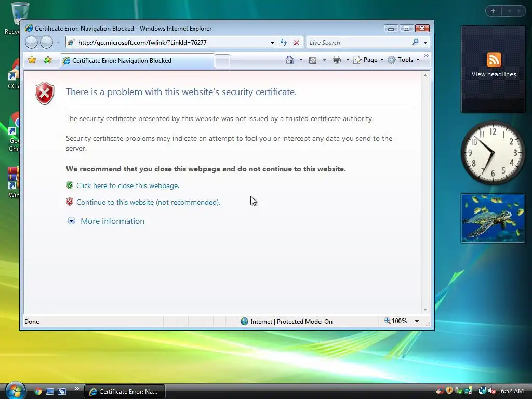Screen dimensions: 532x399
Task: Click the red shield continue-to-website icon
Action: click(x=70, y=202)
